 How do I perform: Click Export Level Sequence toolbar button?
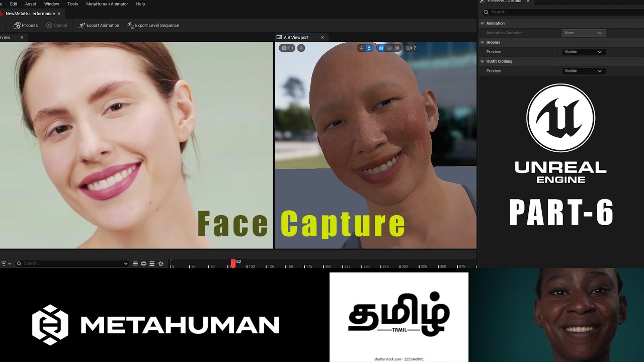[153, 25]
